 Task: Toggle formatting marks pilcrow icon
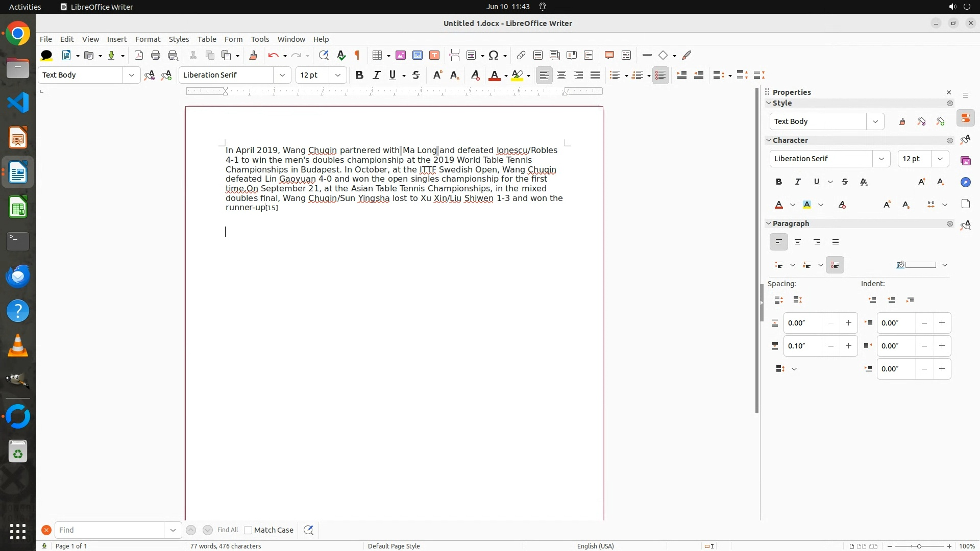point(357,55)
